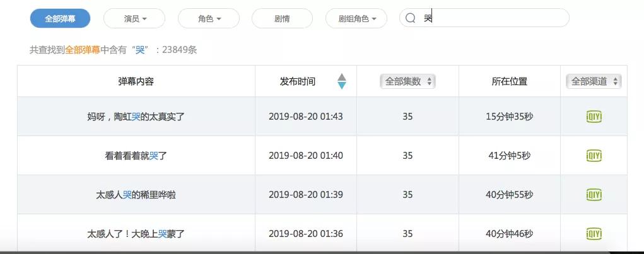Expand the 角色 dropdown
The width and height of the screenshot is (644, 254).
pyautogui.click(x=209, y=18)
